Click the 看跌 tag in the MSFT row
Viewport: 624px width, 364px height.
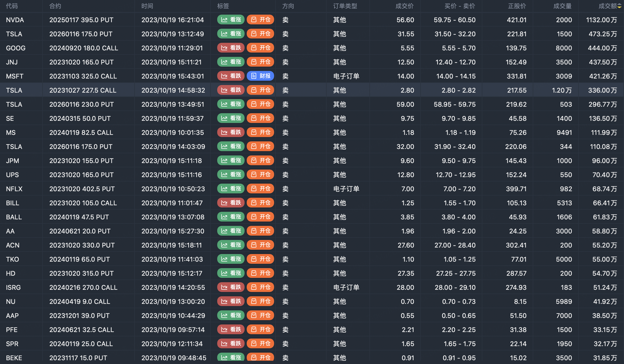coord(231,76)
